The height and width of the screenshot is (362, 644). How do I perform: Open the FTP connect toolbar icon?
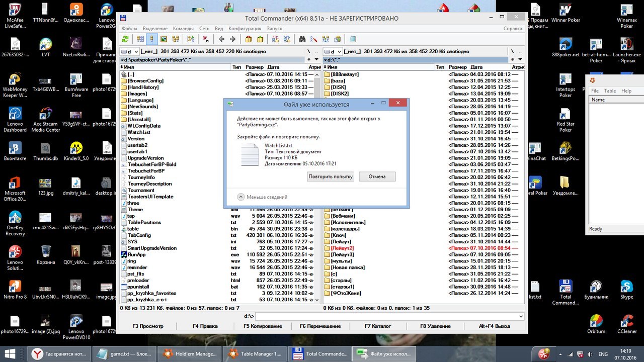(x=275, y=39)
